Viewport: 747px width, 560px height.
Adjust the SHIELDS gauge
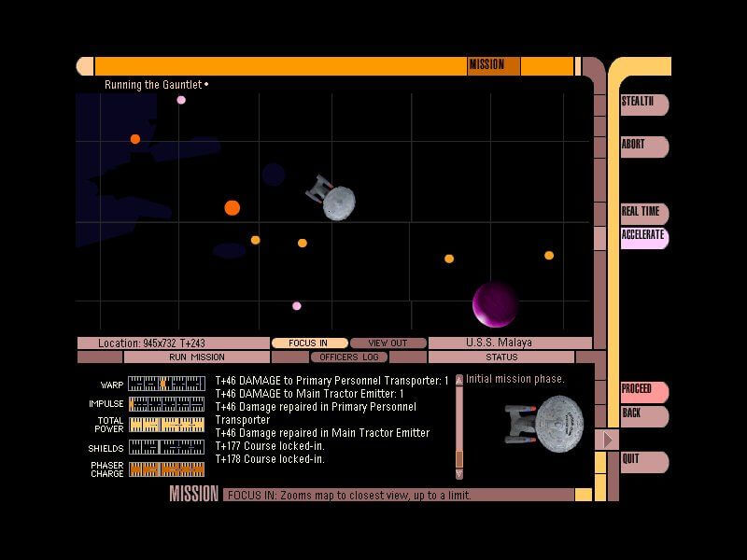(x=167, y=447)
